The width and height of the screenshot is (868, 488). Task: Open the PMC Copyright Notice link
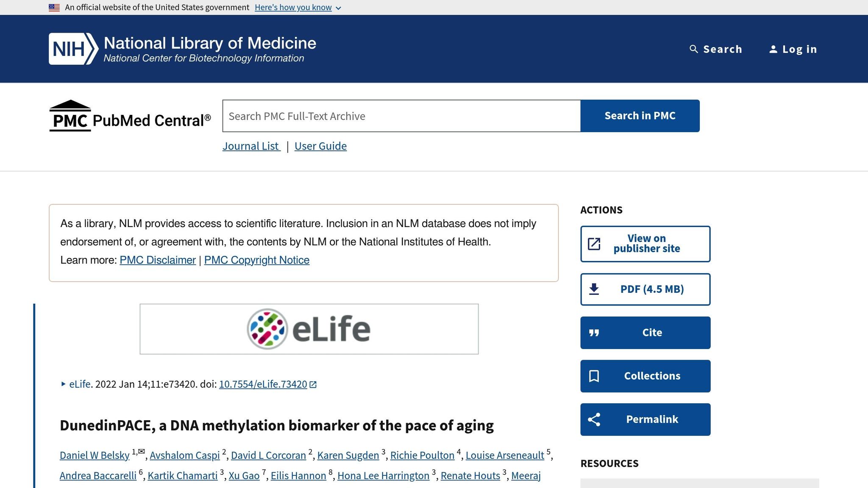tap(257, 260)
